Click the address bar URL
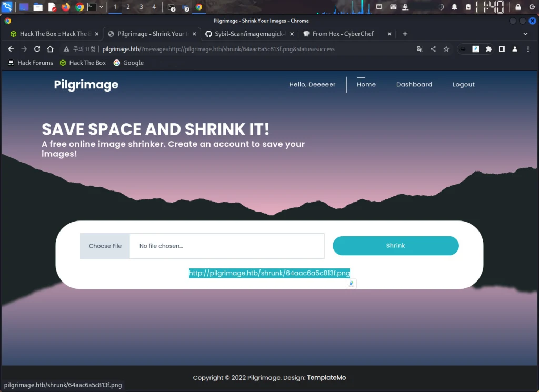The width and height of the screenshot is (539, 392). coord(218,49)
